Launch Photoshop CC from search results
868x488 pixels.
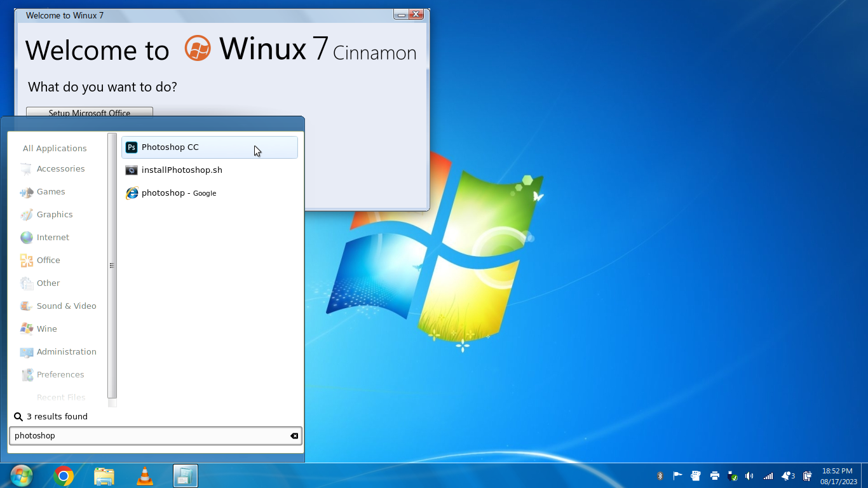coord(209,147)
